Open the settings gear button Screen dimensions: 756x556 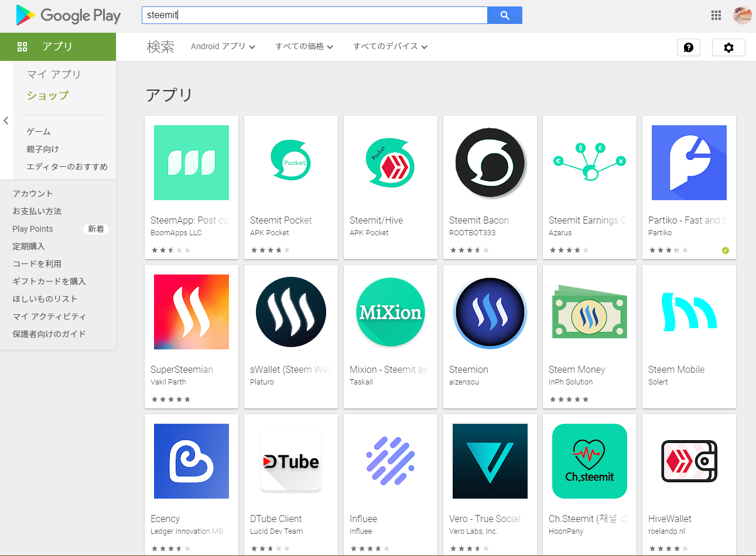pyautogui.click(x=728, y=47)
